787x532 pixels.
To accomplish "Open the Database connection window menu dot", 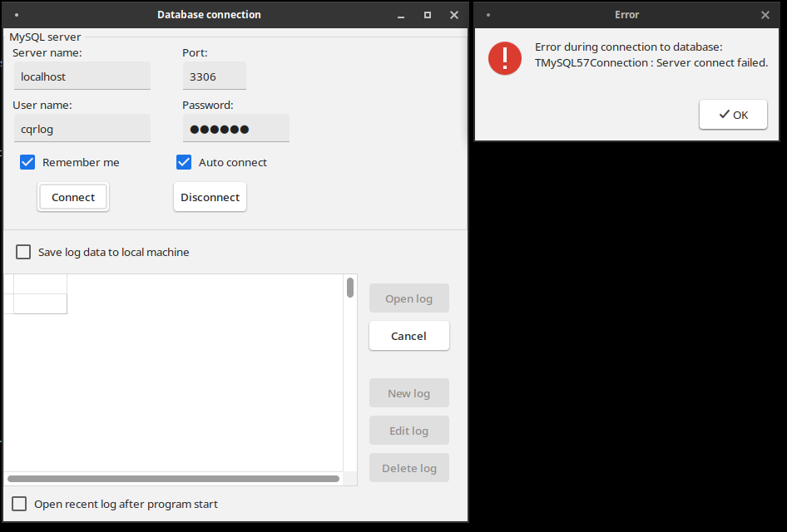I will 17,15.
